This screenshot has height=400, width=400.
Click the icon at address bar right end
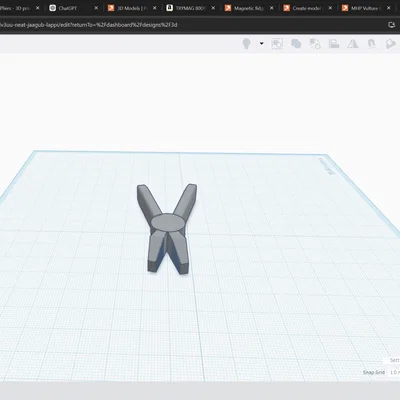coord(392,25)
